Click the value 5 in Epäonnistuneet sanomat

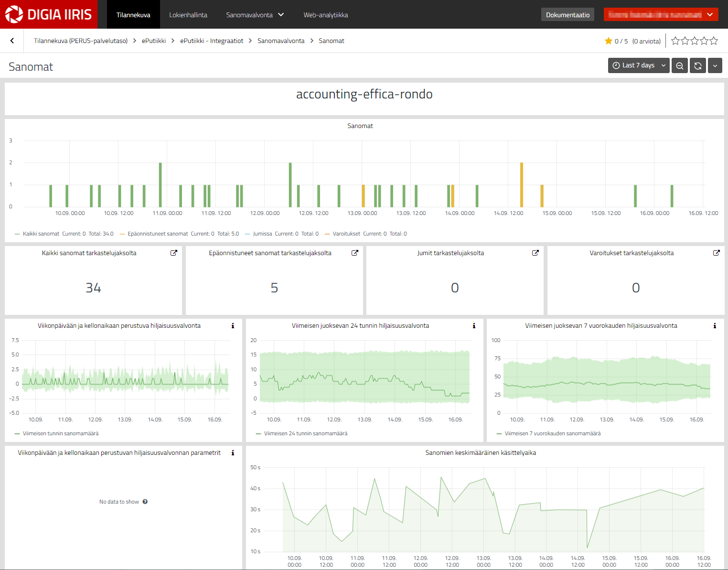tap(274, 288)
